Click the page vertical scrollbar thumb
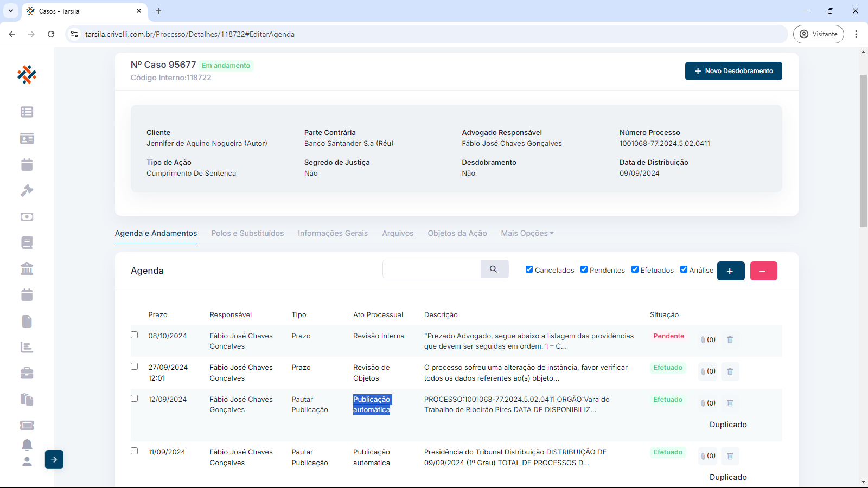Image resolution: width=868 pixels, height=488 pixels. click(x=863, y=151)
